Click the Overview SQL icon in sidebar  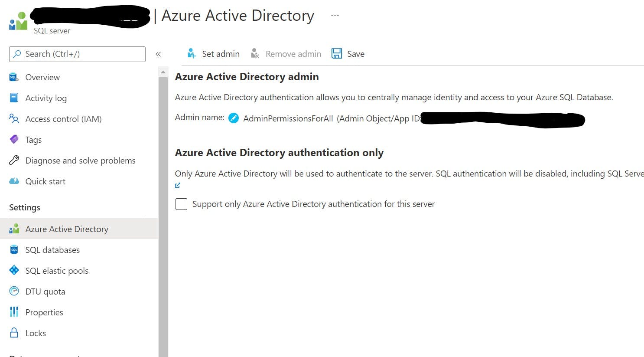coord(14,77)
